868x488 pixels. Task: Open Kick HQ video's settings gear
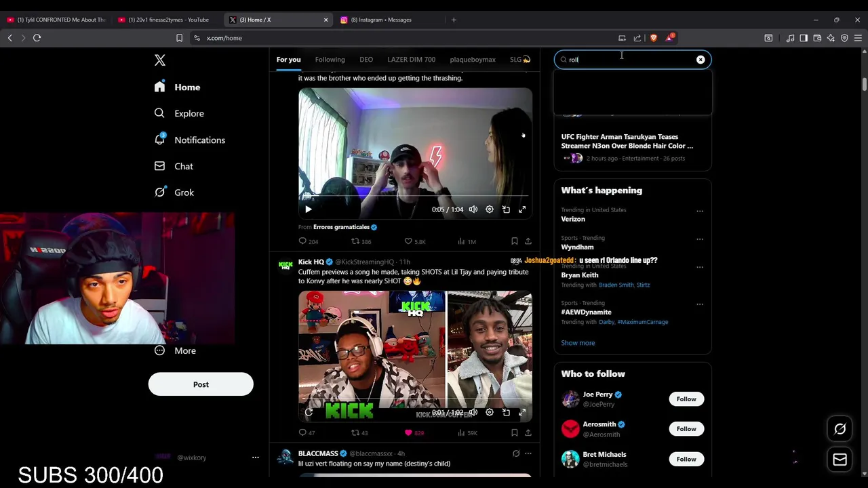(x=490, y=412)
